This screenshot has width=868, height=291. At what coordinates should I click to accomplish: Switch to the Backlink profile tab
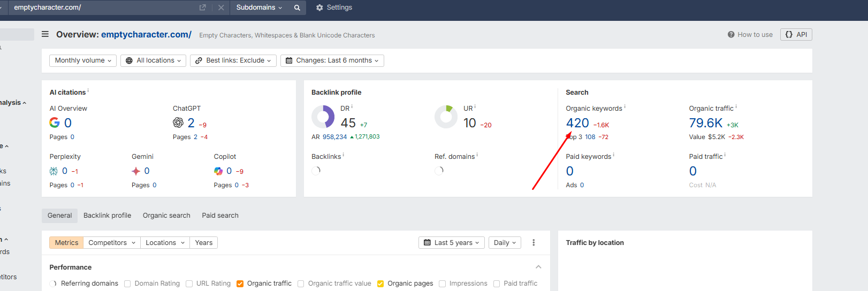[x=107, y=216]
